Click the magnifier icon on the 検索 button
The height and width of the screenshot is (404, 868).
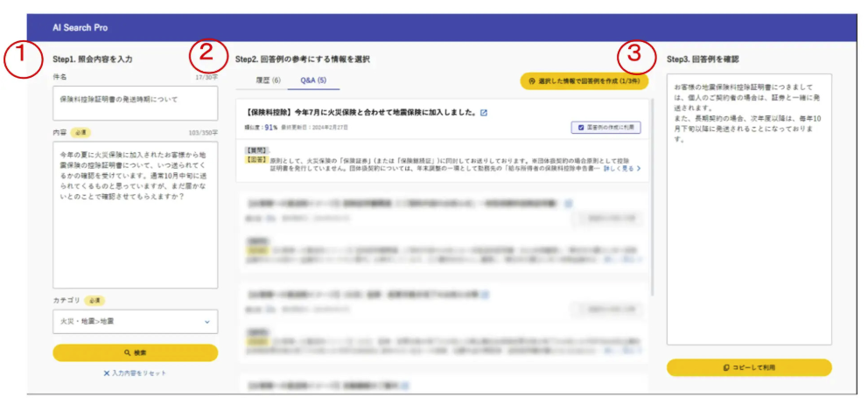click(127, 352)
